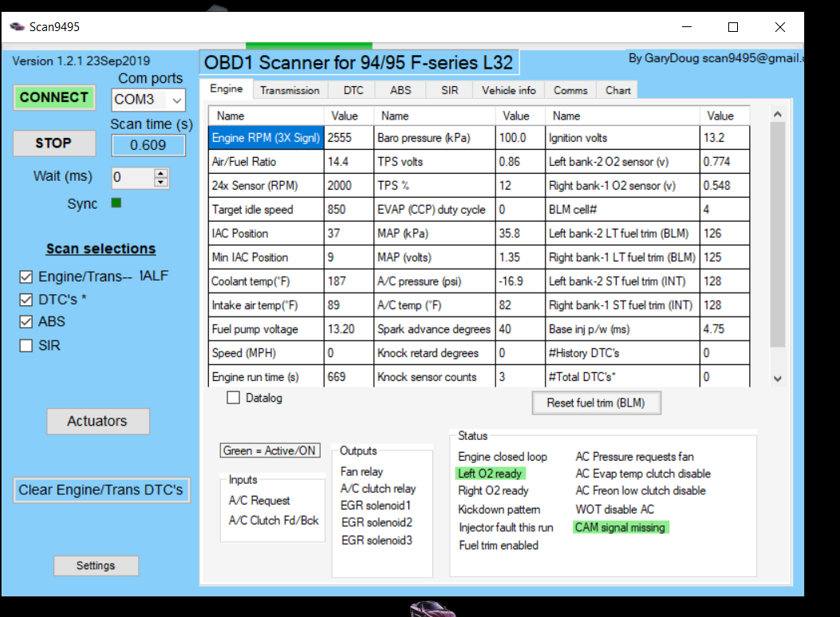This screenshot has height=617, width=840.
Task: Enable the Datalog checkbox
Action: click(x=234, y=398)
